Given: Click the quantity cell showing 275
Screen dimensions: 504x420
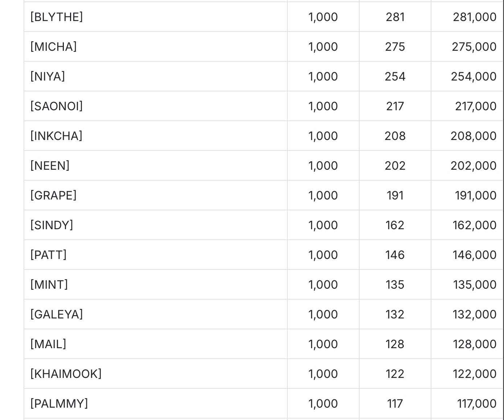Looking at the screenshot, I should (x=395, y=46).
